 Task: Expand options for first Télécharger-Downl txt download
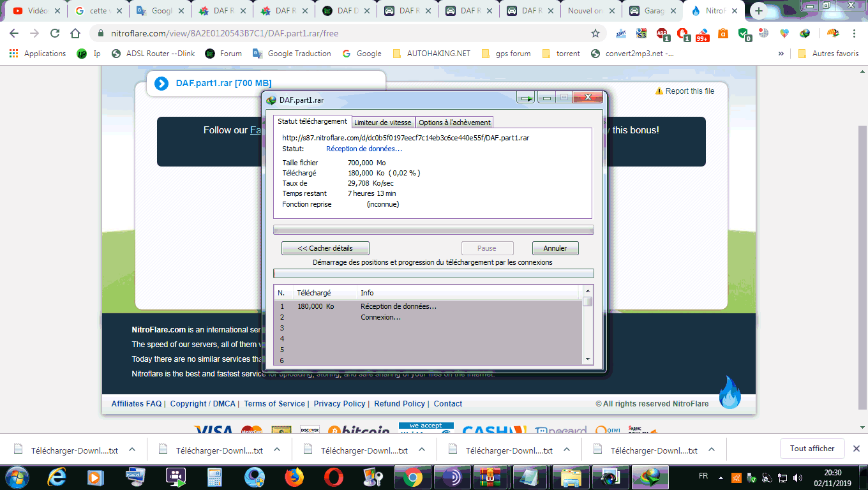[132, 449]
